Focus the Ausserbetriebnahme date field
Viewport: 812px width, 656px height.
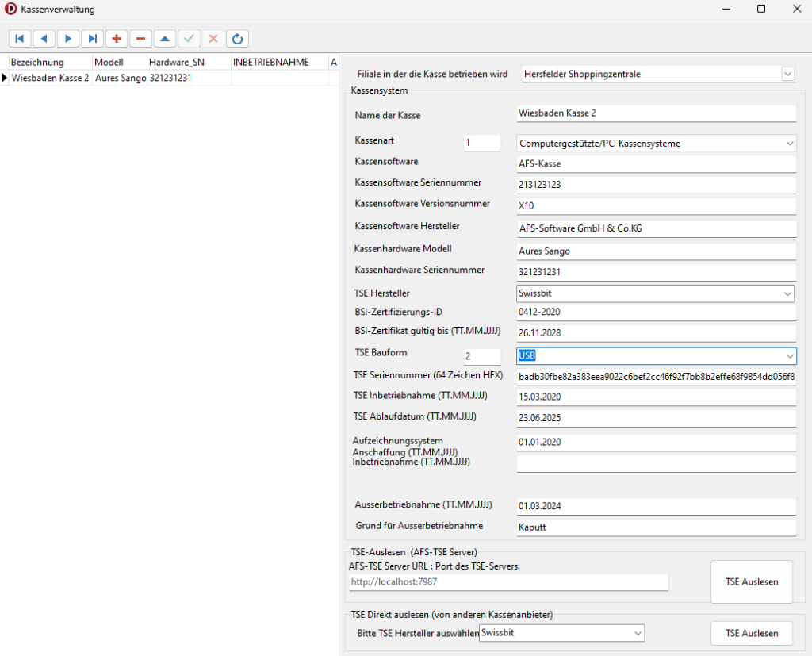click(656, 506)
